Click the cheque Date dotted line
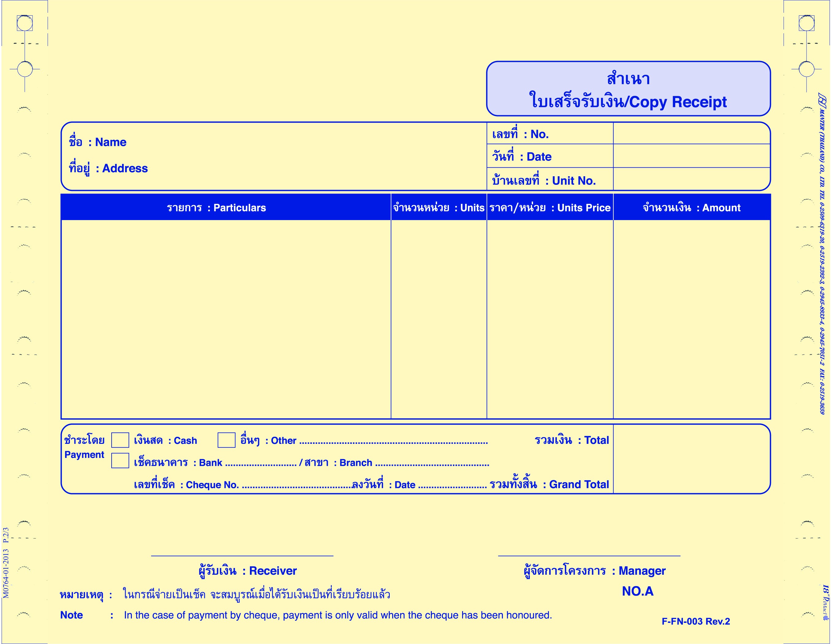831x644 pixels. (x=452, y=487)
